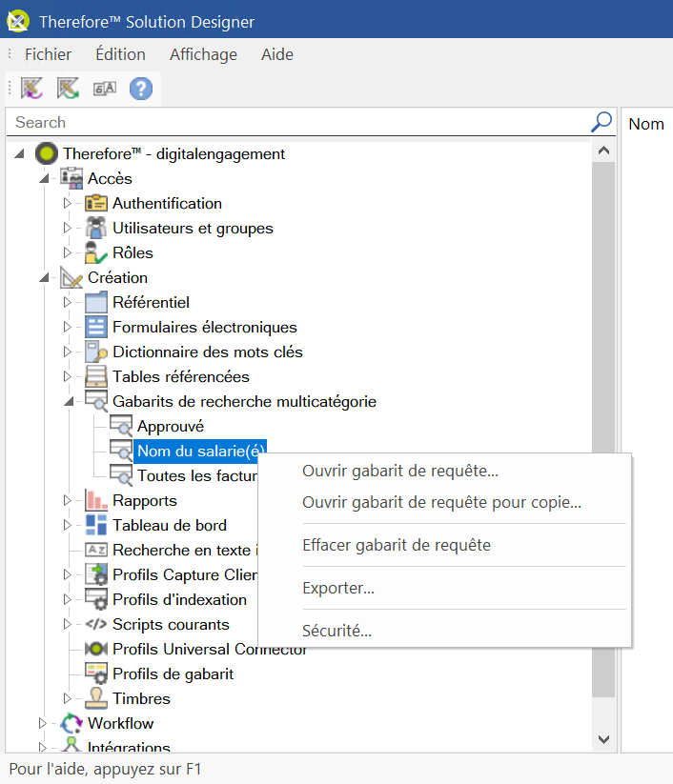Open the Édition menu
The width and height of the screenshot is (673, 784).
pyautogui.click(x=121, y=54)
